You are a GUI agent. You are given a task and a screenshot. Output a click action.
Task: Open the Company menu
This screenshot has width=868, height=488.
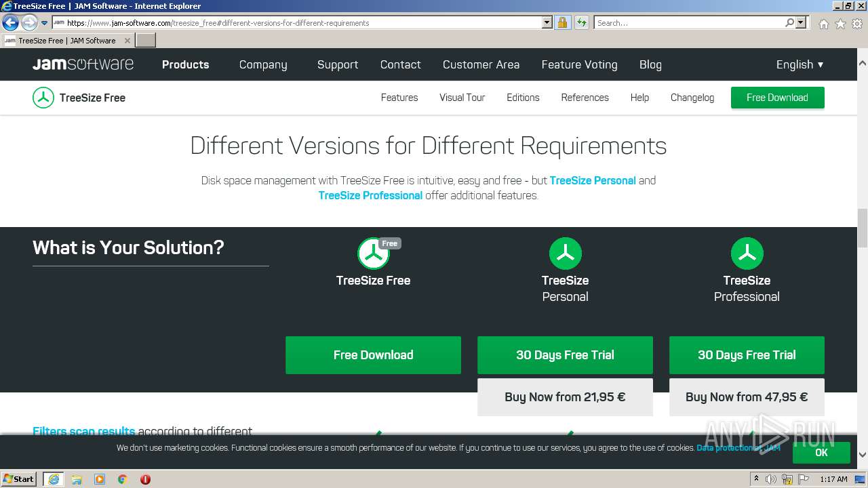click(263, 64)
